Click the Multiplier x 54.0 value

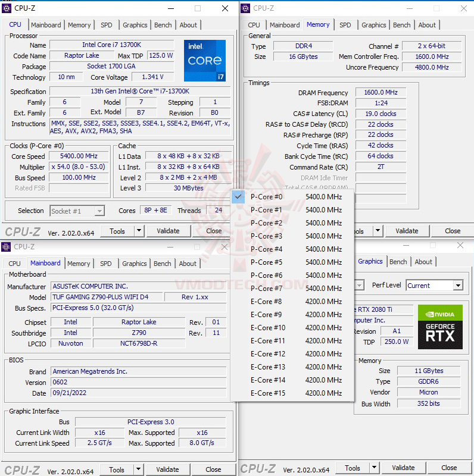(x=79, y=167)
